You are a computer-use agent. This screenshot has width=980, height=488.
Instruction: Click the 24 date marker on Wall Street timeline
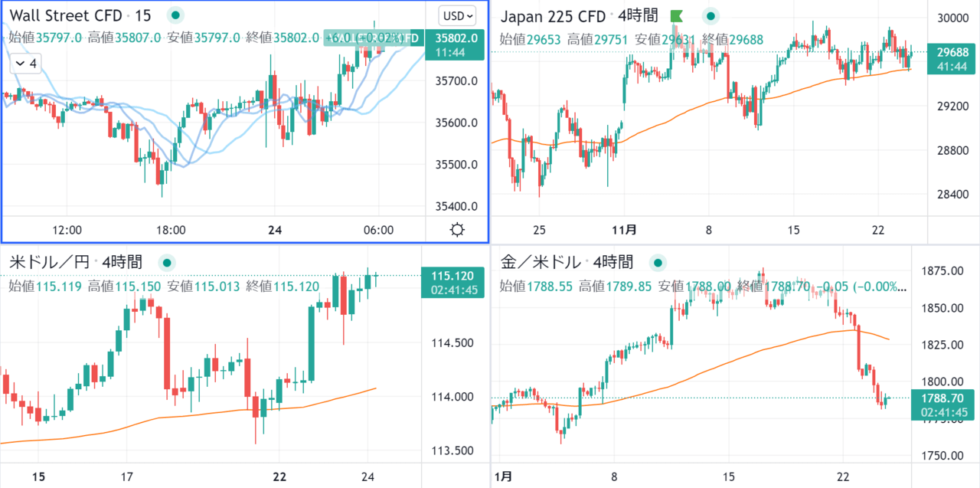point(274,229)
